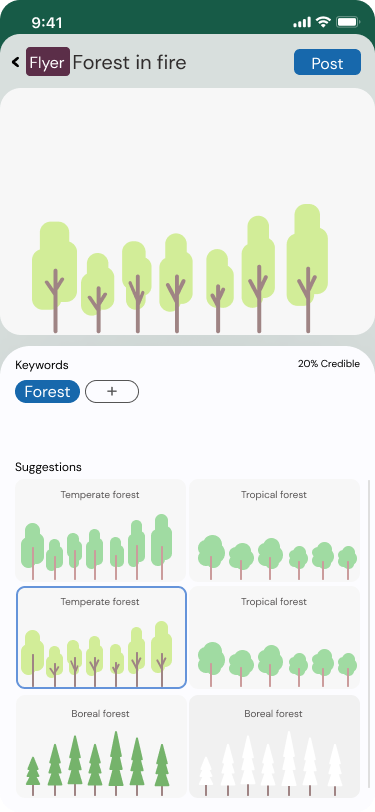Select the green Boreal forest suggestion

(x=100, y=746)
